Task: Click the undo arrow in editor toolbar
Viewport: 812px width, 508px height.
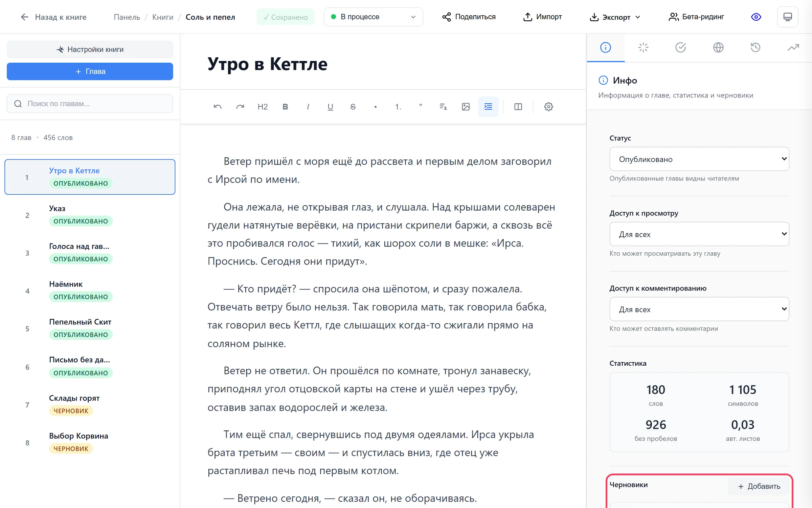Action: tap(218, 107)
